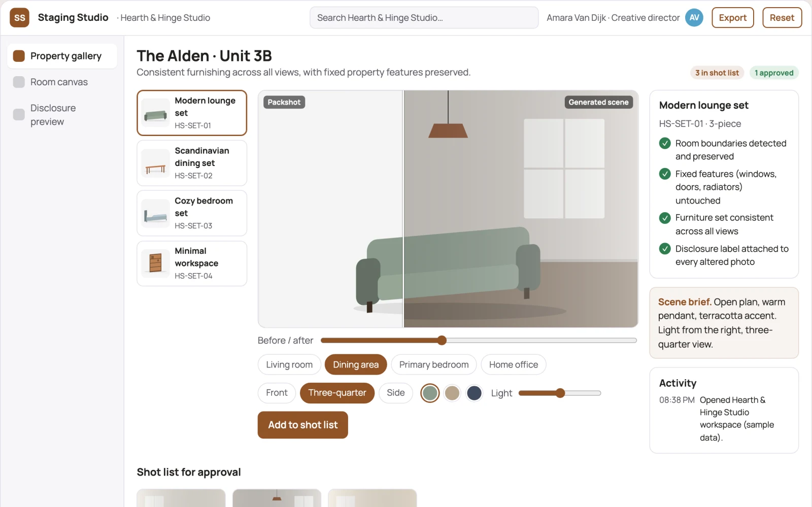
Task: Click the SS Staging Studio logo icon
Action: (x=19, y=18)
